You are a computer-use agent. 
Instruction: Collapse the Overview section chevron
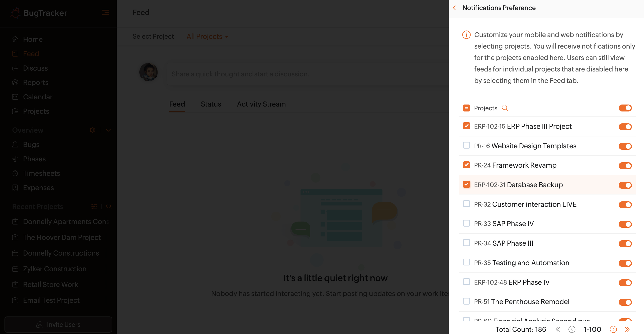(x=108, y=130)
